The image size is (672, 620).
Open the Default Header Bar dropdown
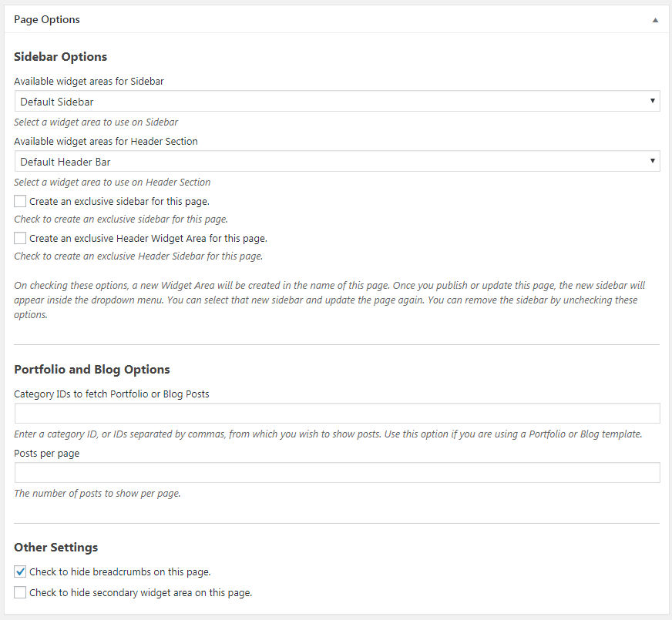tap(337, 161)
